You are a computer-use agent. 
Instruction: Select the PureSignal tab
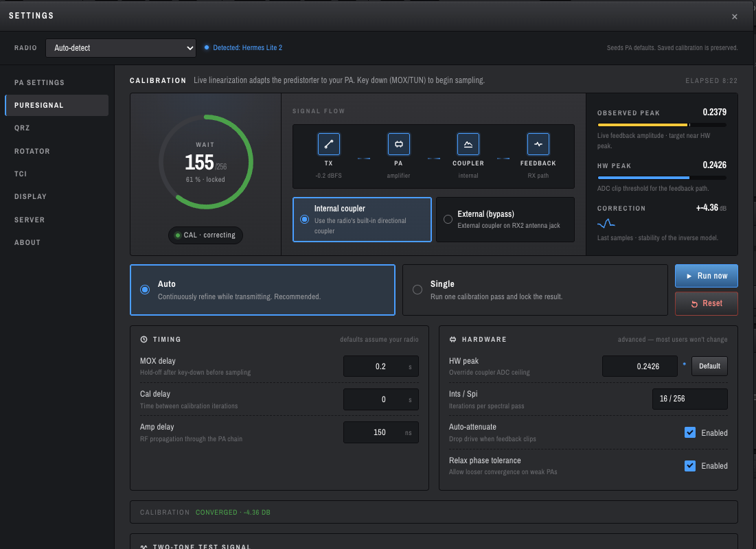pyautogui.click(x=57, y=105)
